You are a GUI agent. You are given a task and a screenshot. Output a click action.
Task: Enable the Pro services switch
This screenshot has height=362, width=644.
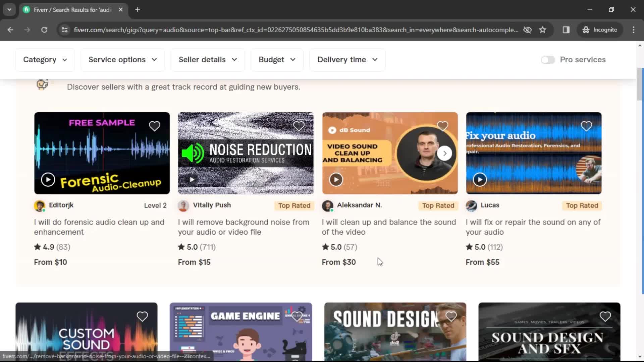pyautogui.click(x=548, y=60)
